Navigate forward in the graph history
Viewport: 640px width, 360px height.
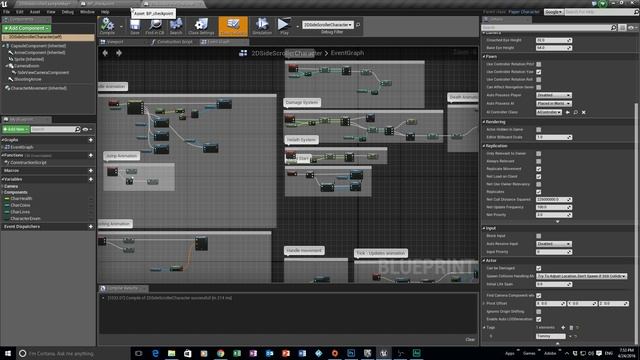click(119, 53)
